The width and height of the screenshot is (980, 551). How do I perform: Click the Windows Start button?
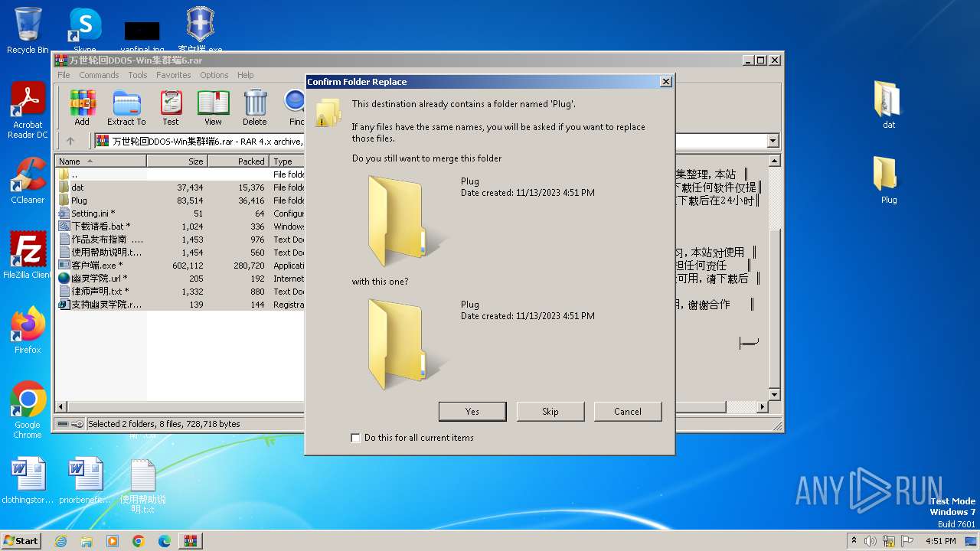point(21,540)
